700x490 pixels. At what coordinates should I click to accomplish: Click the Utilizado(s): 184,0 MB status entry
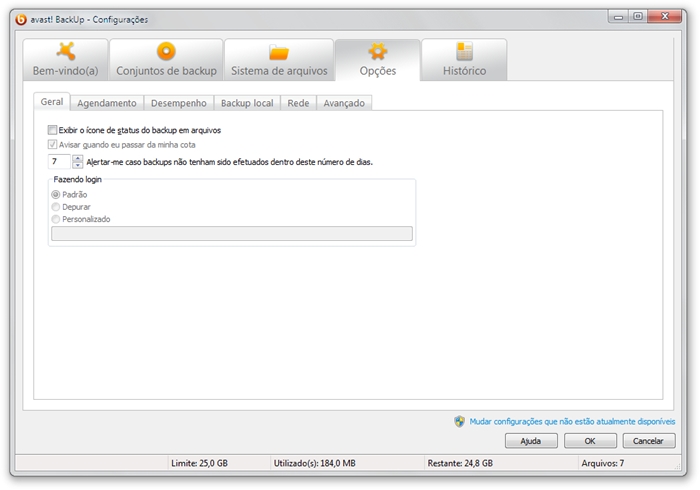tap(314, 463)
